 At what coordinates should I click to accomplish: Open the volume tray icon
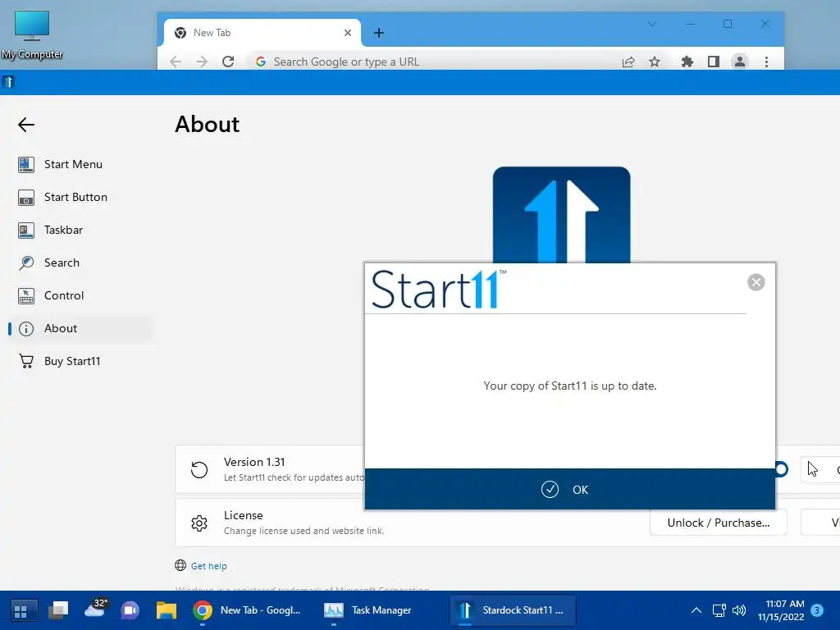click(x=739, y=610)
